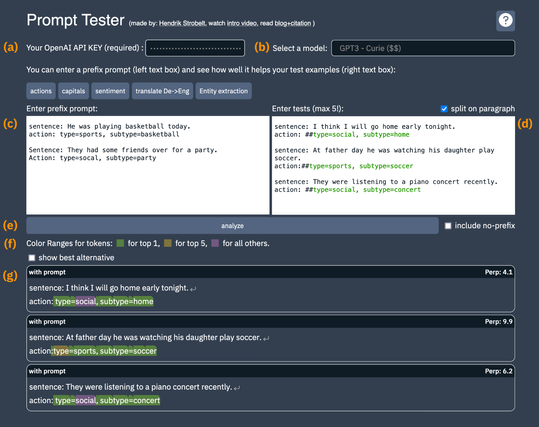Open the blog+citation link
Image resolution: width=539 pixels, height=427 pixels.
(293, 23)
